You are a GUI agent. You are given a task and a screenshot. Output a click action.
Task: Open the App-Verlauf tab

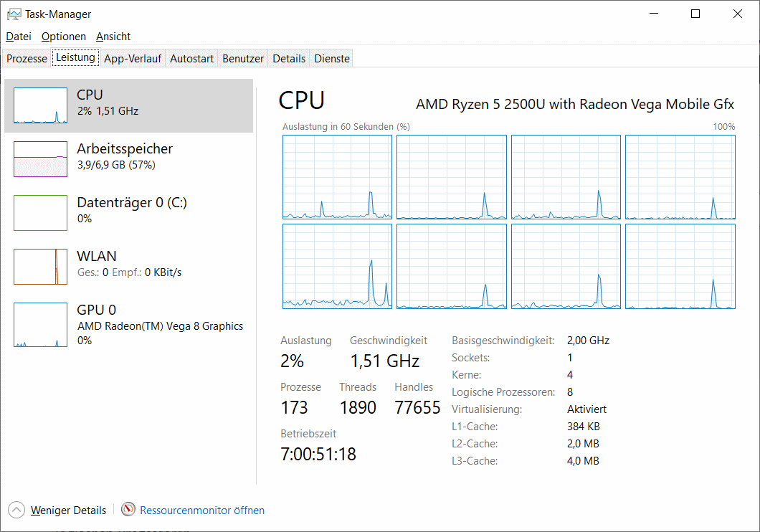[132, 58]
